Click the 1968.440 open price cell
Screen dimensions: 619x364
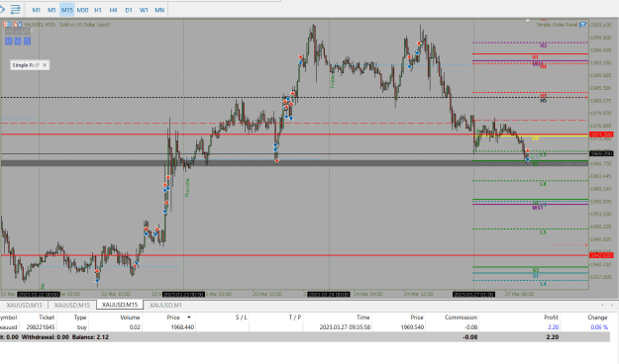click(182, 327)
